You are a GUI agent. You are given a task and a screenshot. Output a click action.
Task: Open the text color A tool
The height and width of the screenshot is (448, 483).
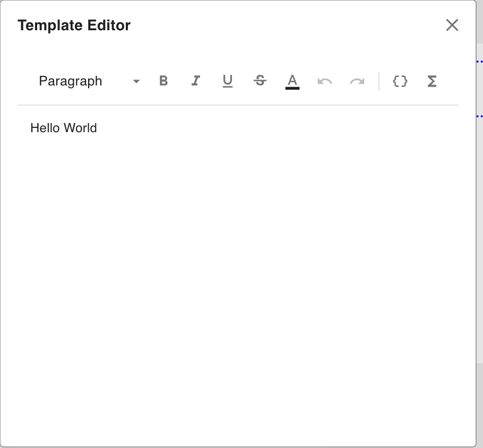pos(292,80)
